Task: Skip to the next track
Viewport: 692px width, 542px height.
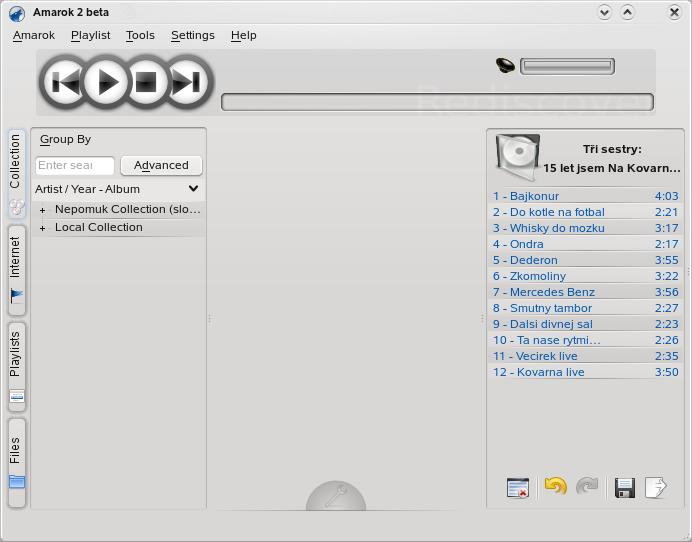Action: point(187,82)
